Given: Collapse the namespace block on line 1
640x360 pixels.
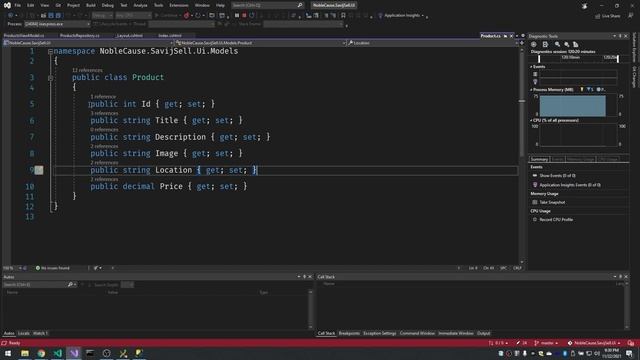Looking at the screenshot, I should click(50, 51).
